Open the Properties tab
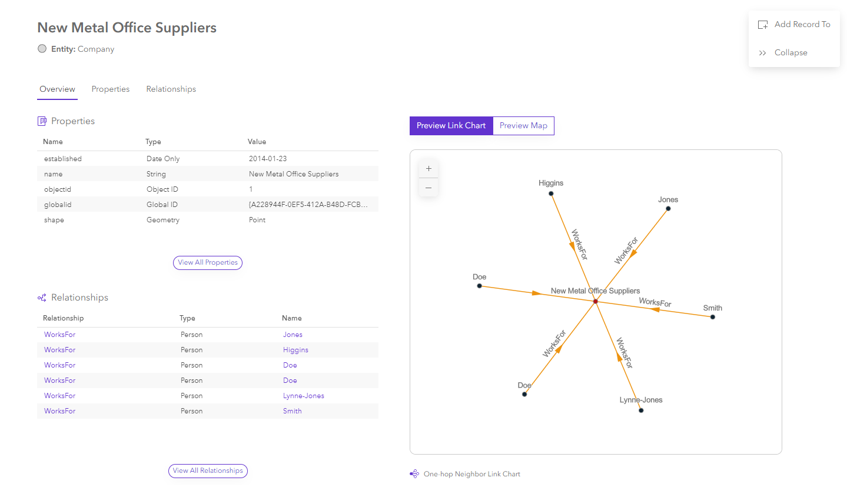Viewport: 847px width, 504px height. pyautogui.click(x=111, y=89)
